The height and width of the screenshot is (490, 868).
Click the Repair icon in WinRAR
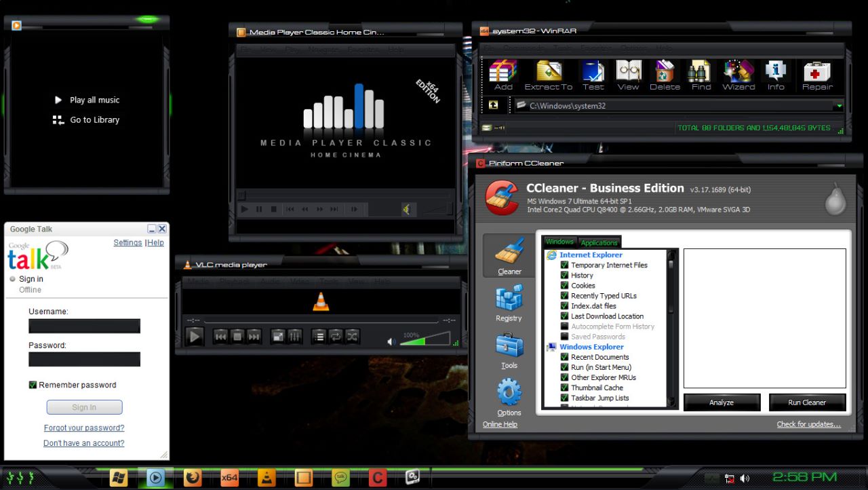click(817, 75)
